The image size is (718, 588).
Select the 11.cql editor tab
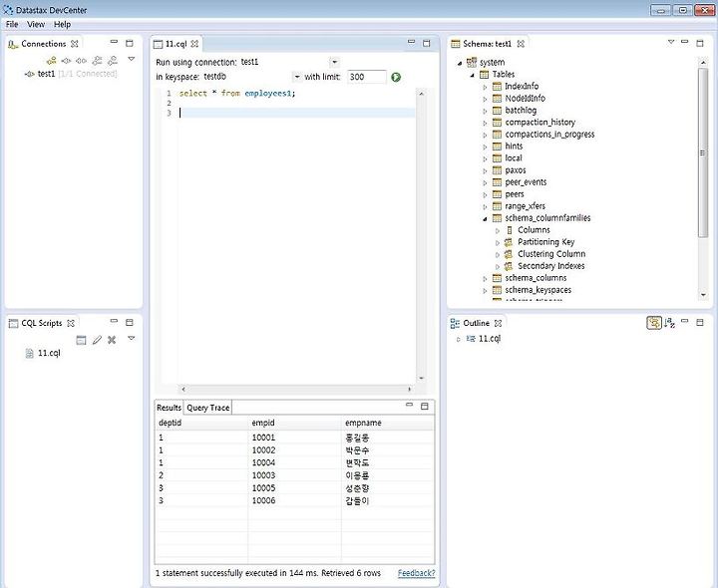[x=177, y=44]
